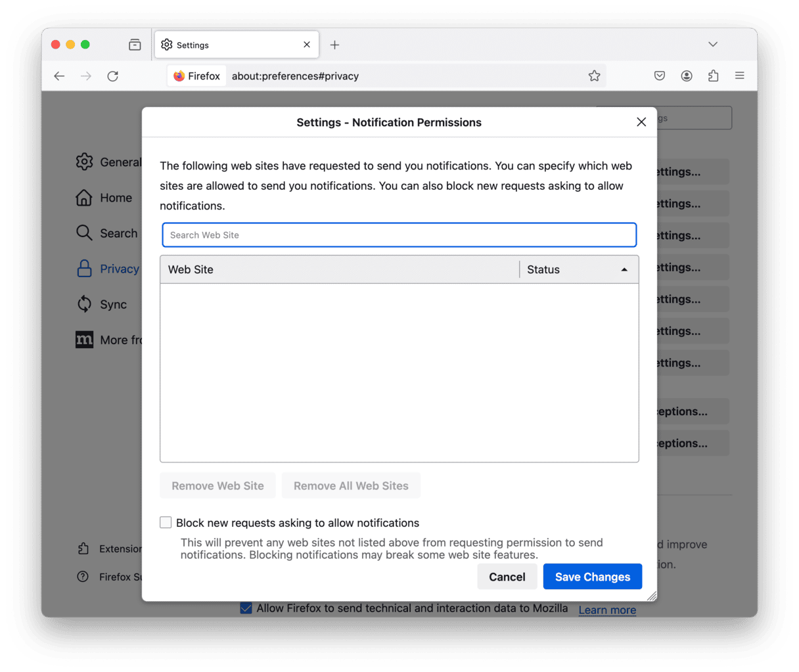Viewport: 799px width, 672px height.
Task: Select the Settings tab
Action: (x=230, y=45)
